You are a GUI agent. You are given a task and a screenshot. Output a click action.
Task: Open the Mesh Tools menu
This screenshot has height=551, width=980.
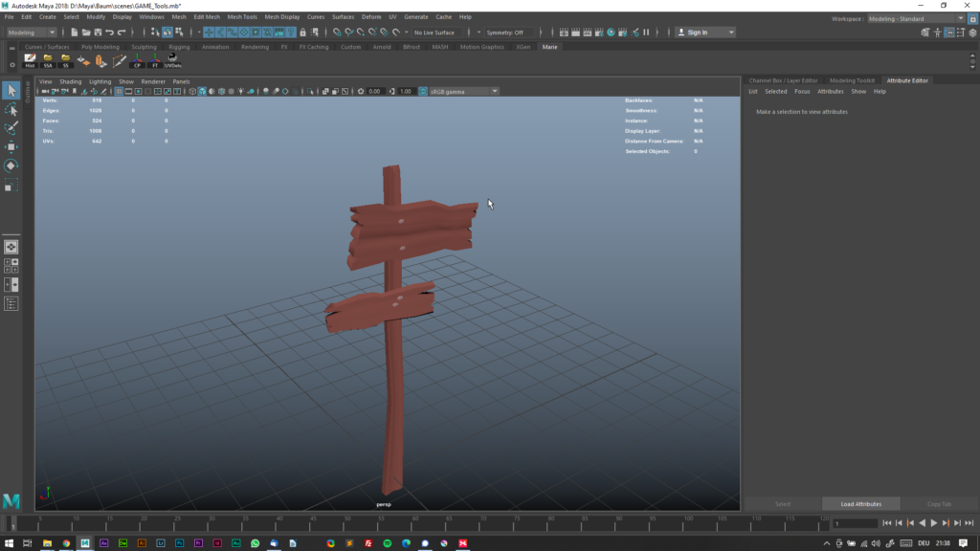coord(242,17)
